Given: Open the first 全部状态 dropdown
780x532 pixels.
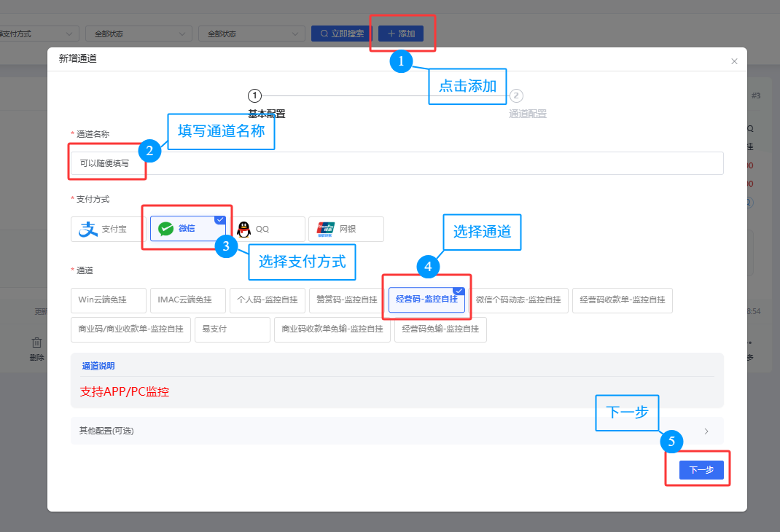Looking at the screenshot, I should (138, 34).
